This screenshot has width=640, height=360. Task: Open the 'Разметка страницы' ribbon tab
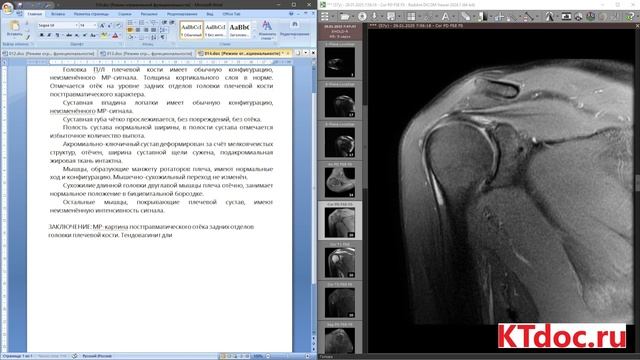coord(91,14)
